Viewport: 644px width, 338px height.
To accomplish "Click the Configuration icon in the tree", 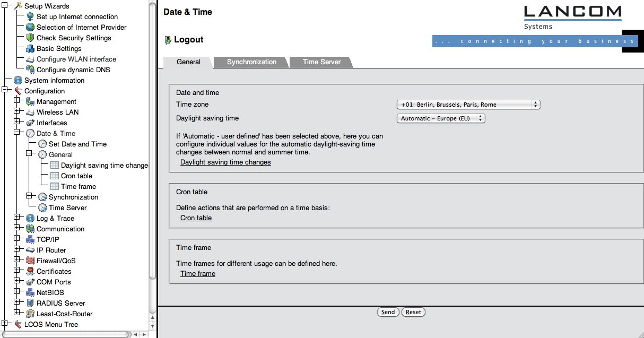I will [18, 91].
